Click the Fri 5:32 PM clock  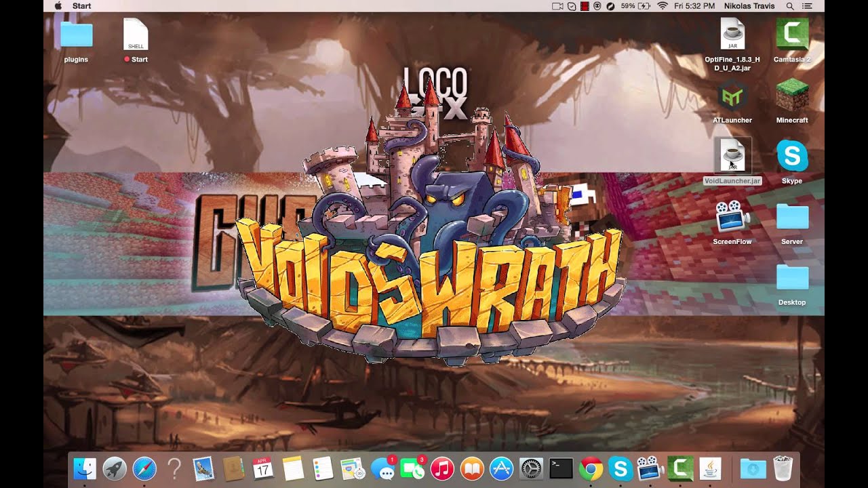[x=694, y=5]
